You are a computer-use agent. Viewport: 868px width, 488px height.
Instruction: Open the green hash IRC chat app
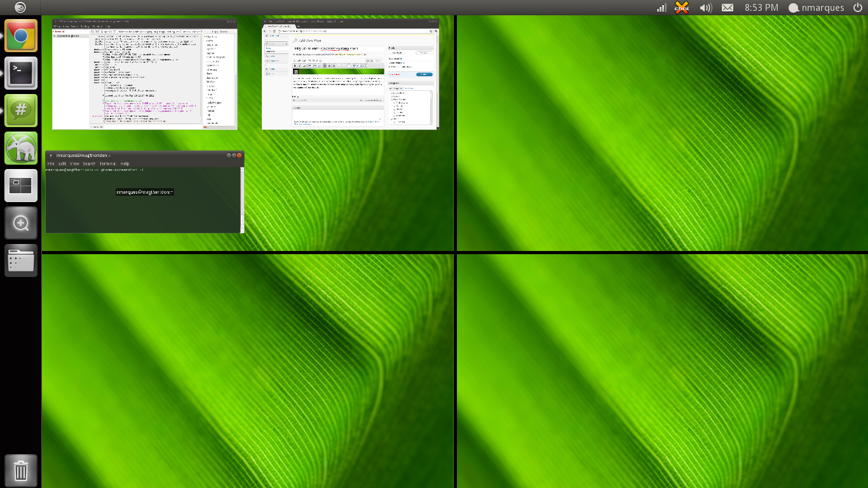click(21, 111)
